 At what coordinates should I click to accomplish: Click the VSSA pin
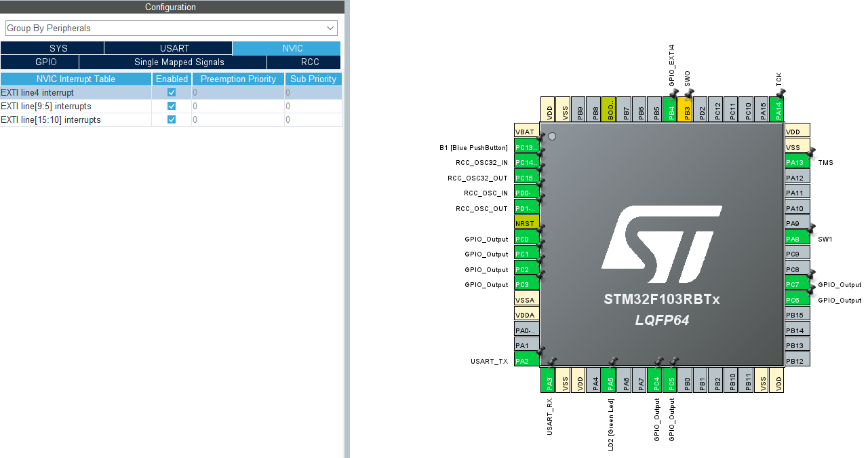pos(527,300)
